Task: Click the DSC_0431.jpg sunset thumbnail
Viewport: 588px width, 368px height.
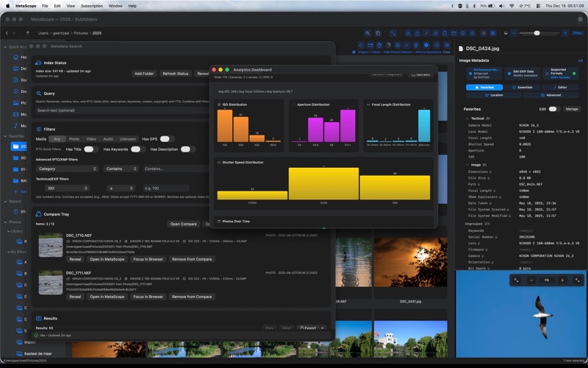Action: 411,262
